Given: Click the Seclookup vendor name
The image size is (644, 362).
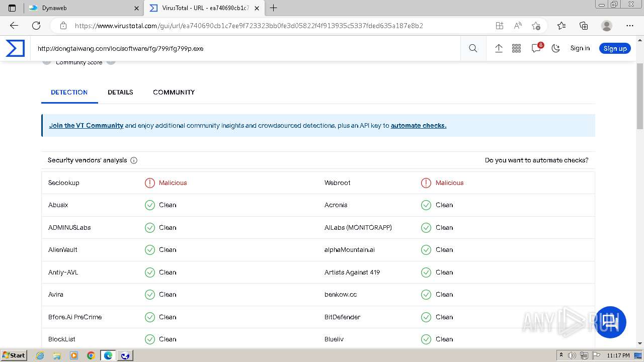Looking at the screenshot, I should (x=64, y=183).
